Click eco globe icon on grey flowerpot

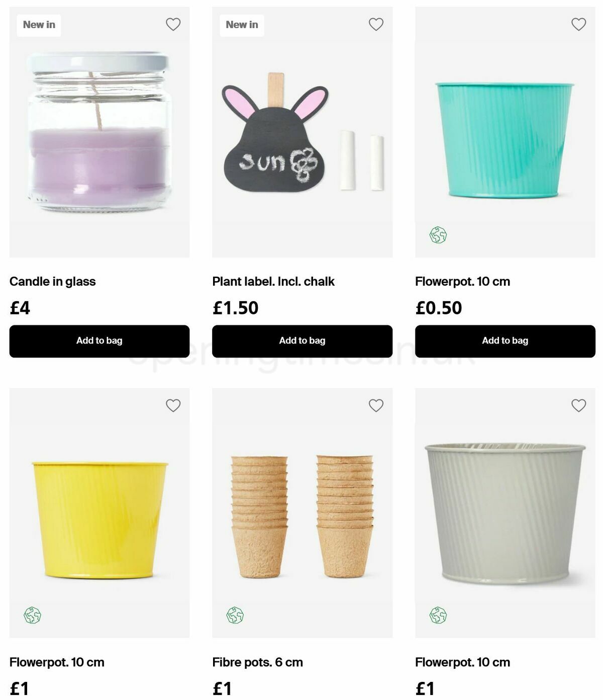438,615
